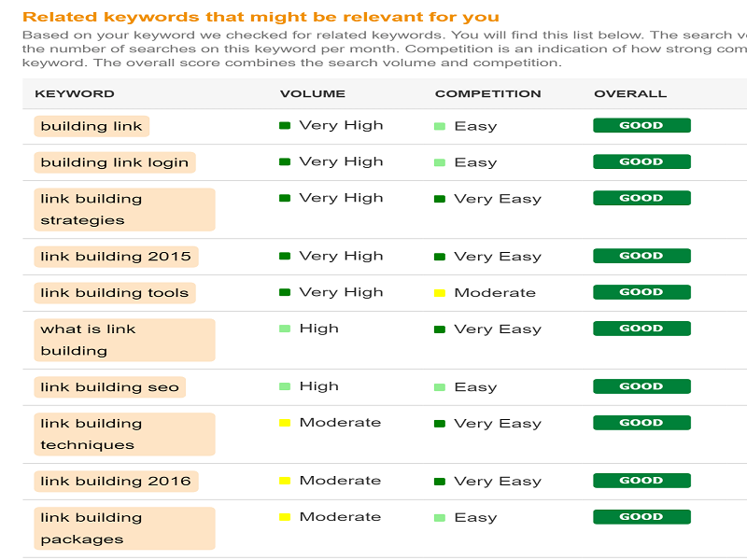Click the 'building link' keyword tag
Screen dimensions: 747x560
(x=92, y=126)
